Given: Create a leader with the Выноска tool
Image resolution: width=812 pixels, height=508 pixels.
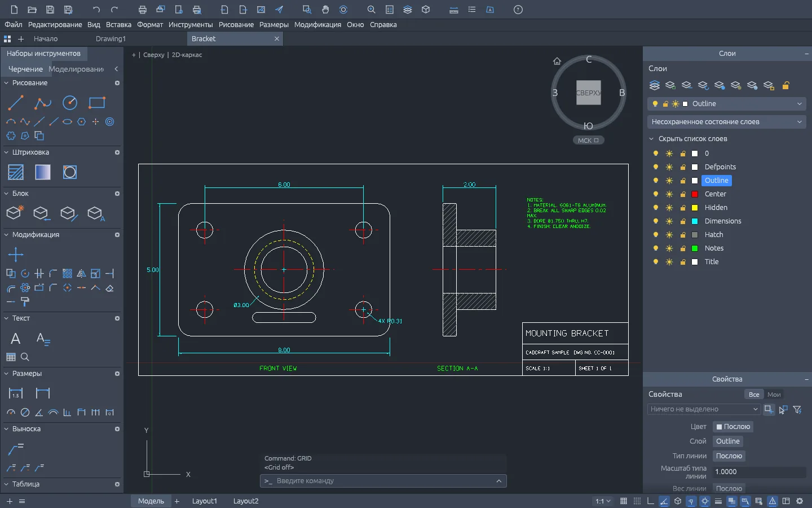Looking at the screenshot, I should 16,449.
